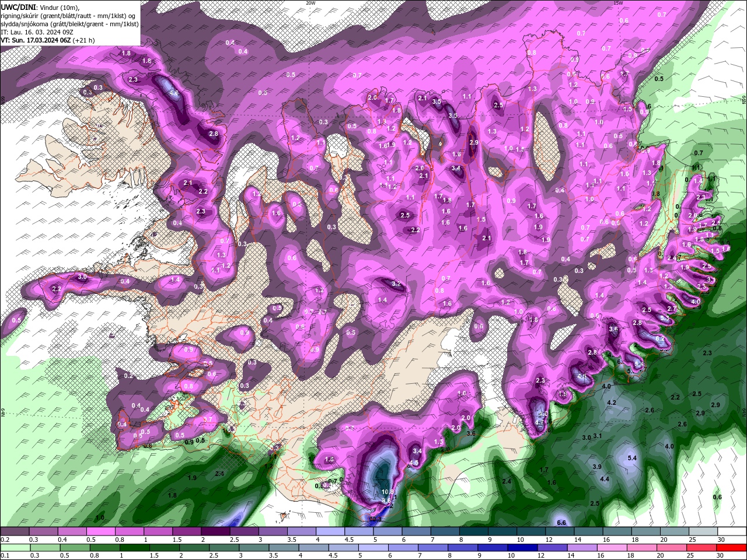Click the darkest purple 2 swatch in upper legend
The height and width of the screenshot is (560, 747).
point(215,531)
